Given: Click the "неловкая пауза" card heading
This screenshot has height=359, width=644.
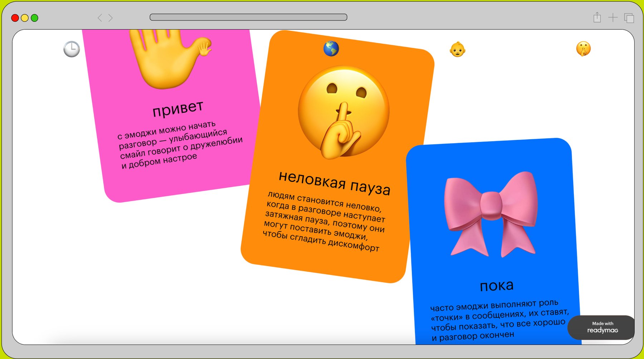Looking at the screenshot, I should tap(334, 183).
